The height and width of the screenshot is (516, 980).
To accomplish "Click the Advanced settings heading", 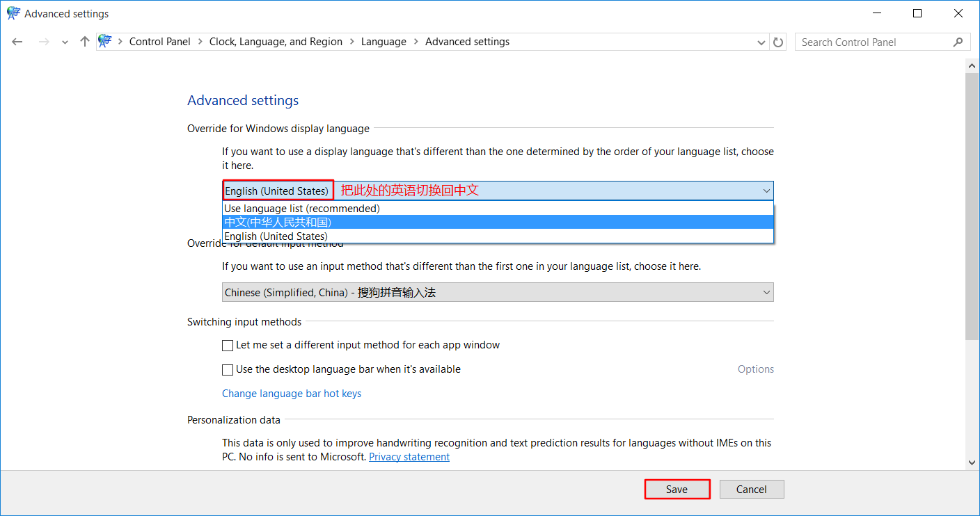I will (x=243, y=100).
